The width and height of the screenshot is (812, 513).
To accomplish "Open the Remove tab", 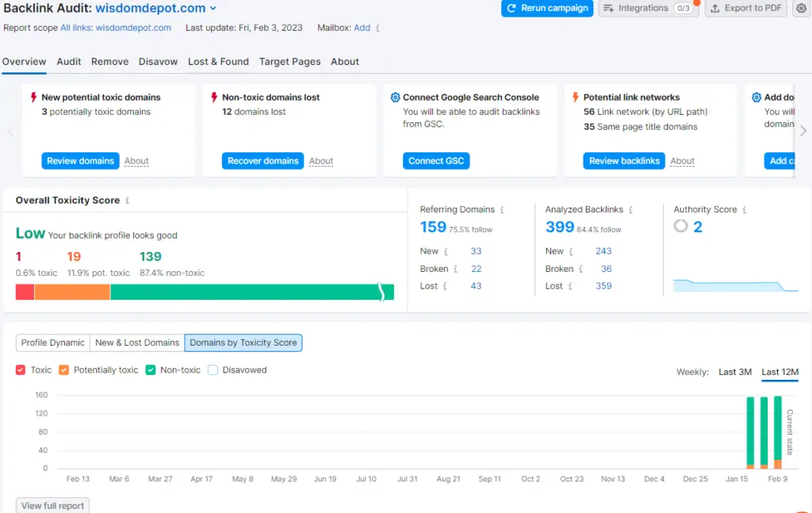I will [x=109, y=62].
